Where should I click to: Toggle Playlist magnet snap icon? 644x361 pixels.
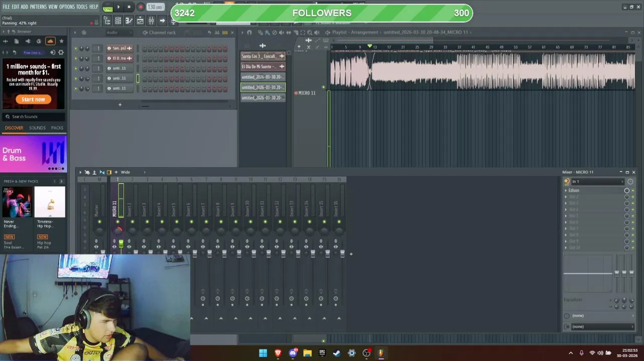click(x=249, y=33)
